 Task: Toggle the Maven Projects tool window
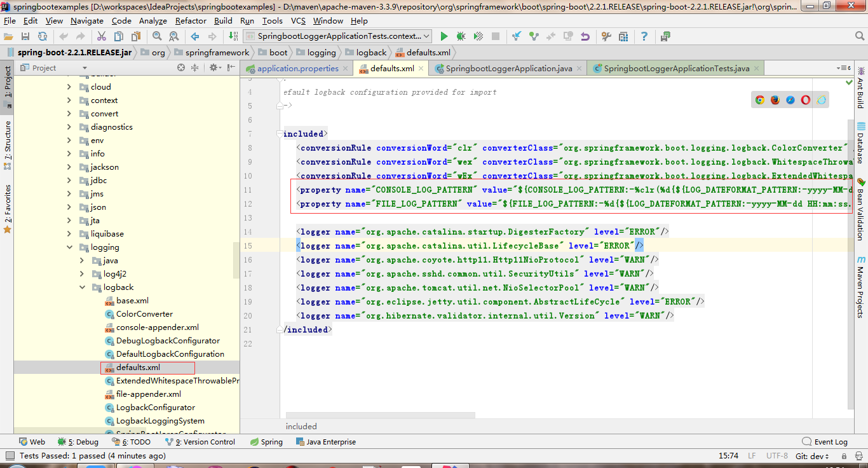point(861,287)
